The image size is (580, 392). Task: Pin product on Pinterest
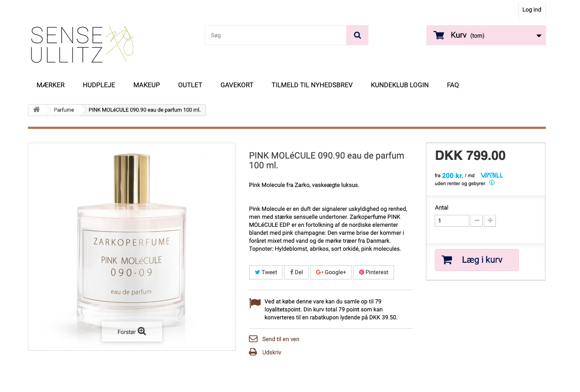374,272
